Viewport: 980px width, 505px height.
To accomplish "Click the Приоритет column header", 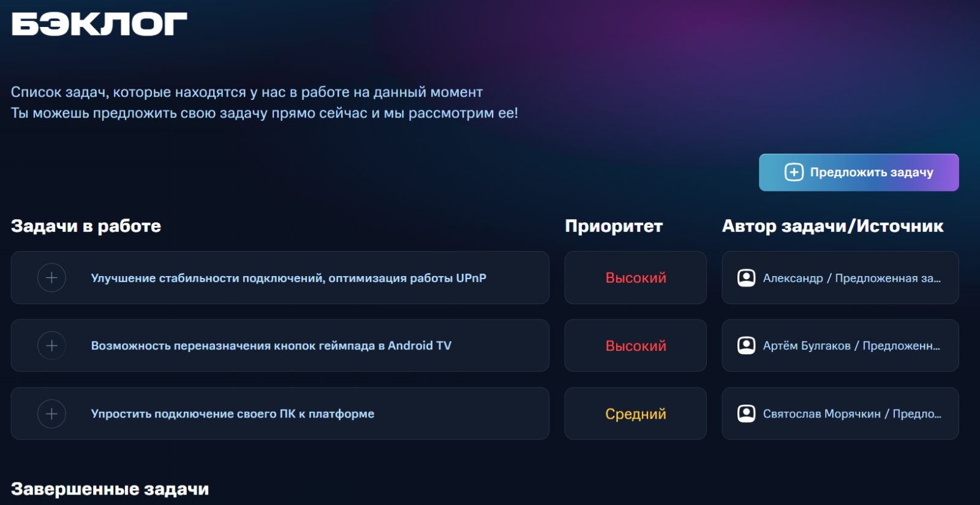I will (614, 226).
